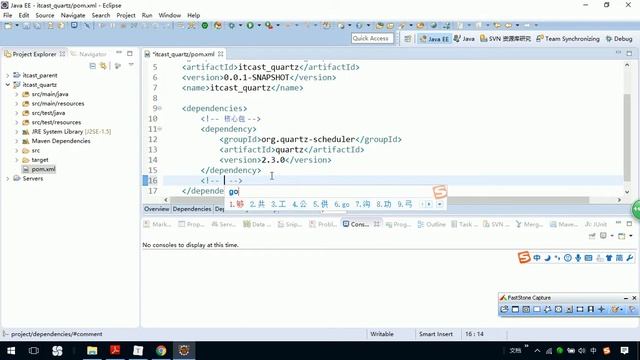Expand src/main/java folder

tap(17, 94)
